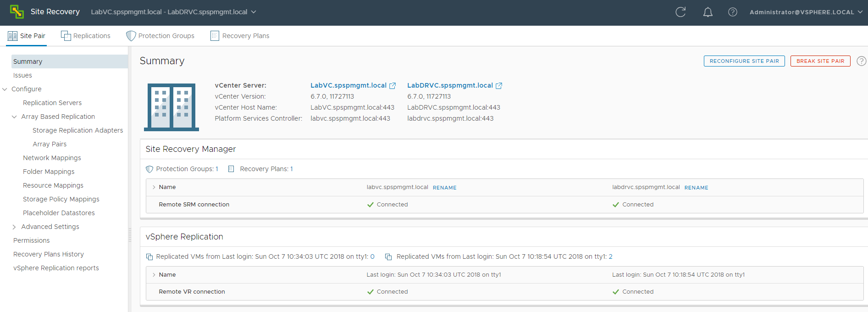Expand the Advanced Settings tree node

coord(14,227)
